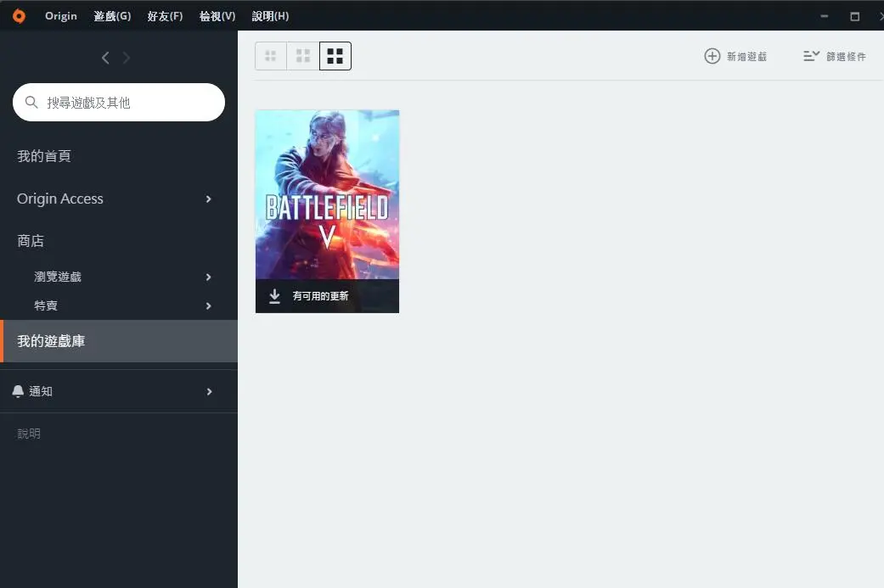Maximize the Origin window
Image resolution: width=884 pixels, height=588 pixels.
(x=854, y=16)
